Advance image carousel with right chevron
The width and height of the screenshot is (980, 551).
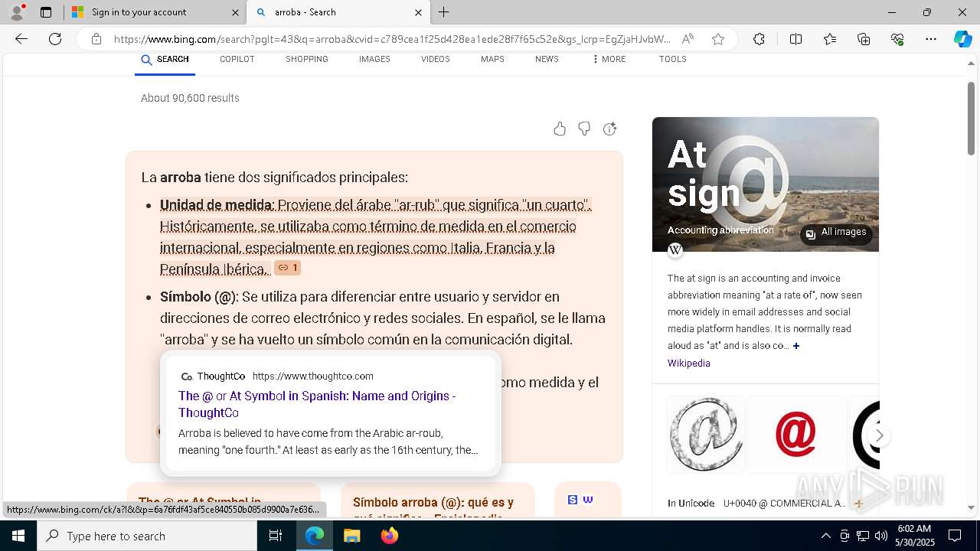(x=880, y=435)
